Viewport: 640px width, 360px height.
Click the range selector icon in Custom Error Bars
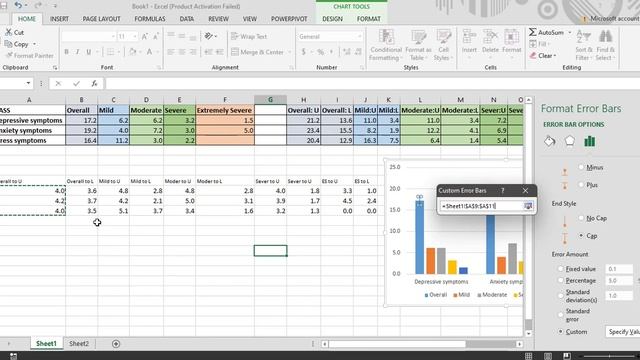[528, 206]
